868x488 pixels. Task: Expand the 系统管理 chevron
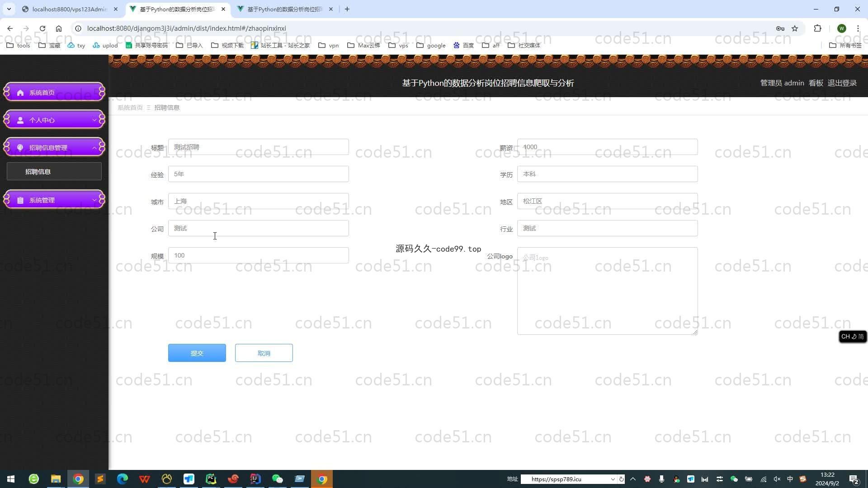click(x=94, y=200)
